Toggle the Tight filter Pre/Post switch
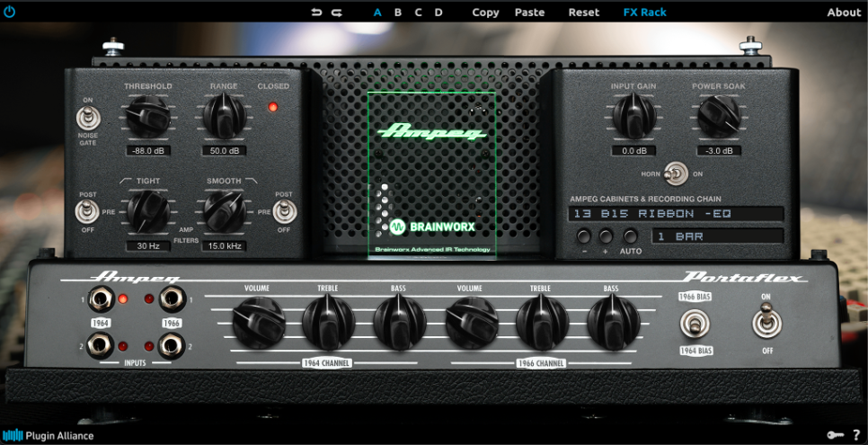 (87, 211)
